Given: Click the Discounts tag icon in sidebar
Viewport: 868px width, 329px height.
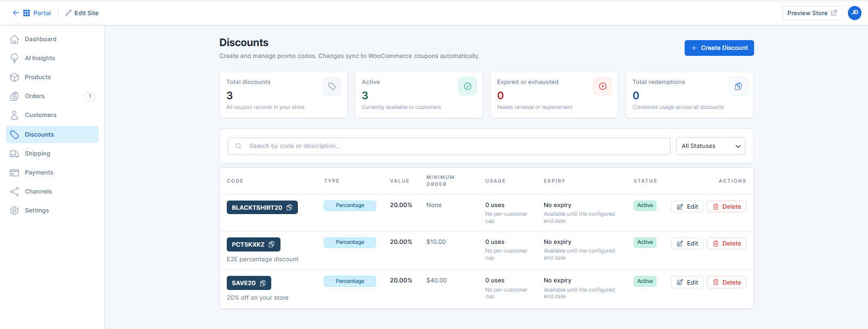Looking at the screenshot, I should 15,134.
